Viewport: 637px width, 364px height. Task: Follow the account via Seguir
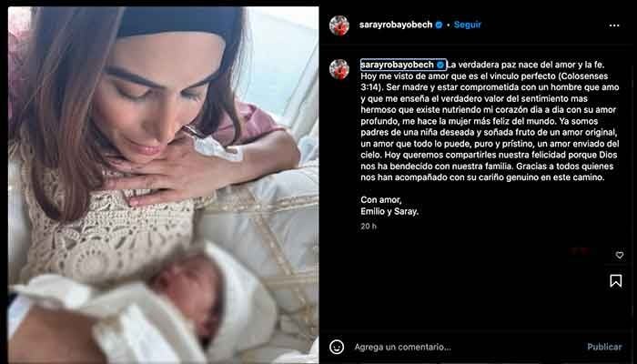tap(467, 25)
